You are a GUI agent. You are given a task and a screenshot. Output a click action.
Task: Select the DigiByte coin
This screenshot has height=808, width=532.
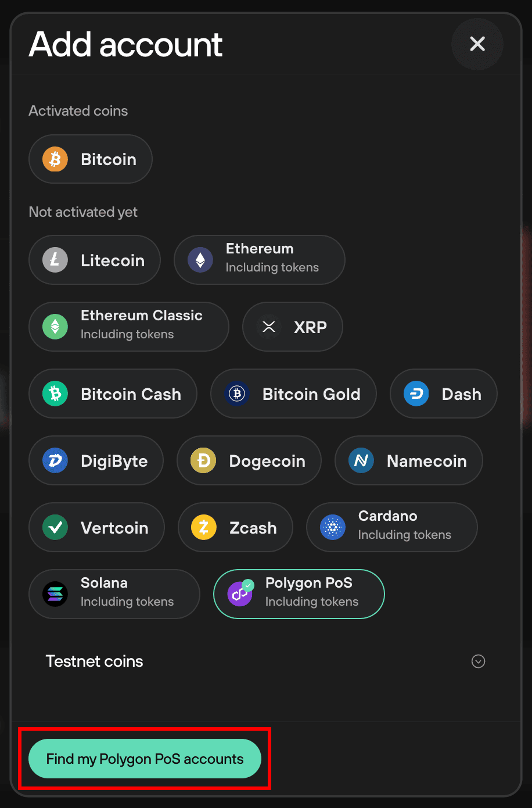[96, 460]
